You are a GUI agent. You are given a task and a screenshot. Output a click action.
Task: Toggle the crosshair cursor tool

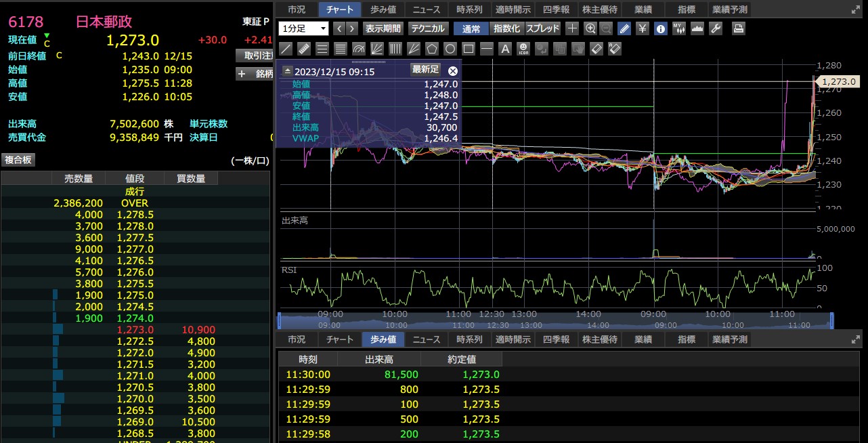click(572, 28)
